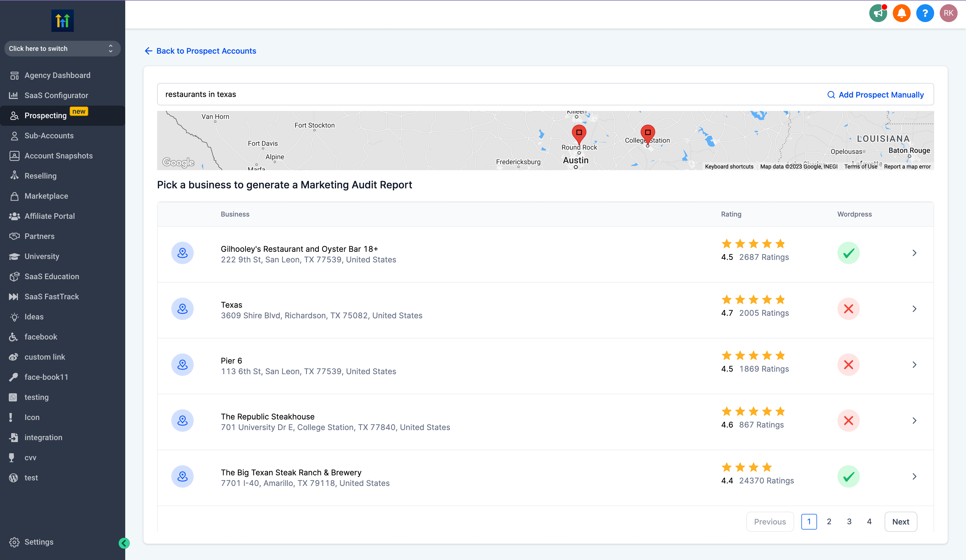The width and height of the screenshot is (966, 560).
Task: Open the notifications bell icon
Action: (901, 13)
